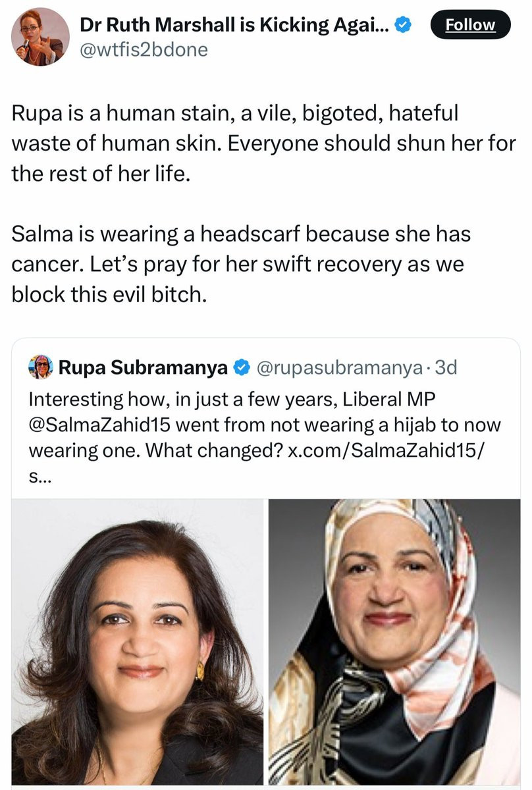
Task: Click the blue verified badge beside Dr Ruth Marshall
Action: tap(404, 25)
